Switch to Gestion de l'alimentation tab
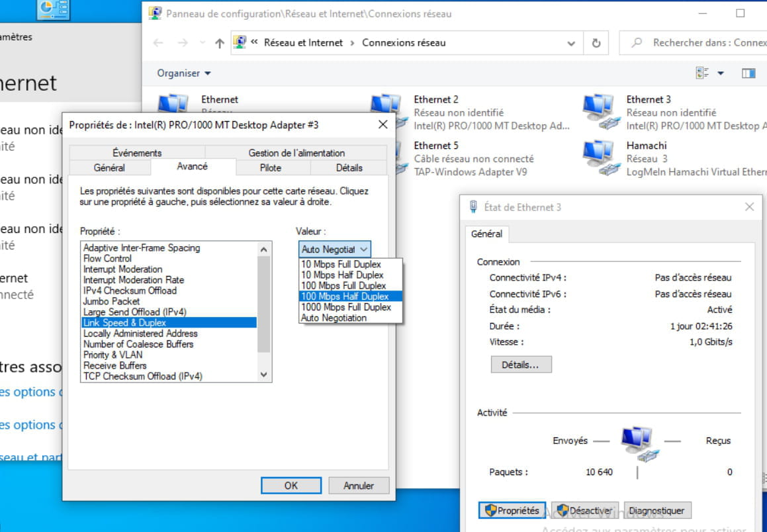 coord(296,153)
